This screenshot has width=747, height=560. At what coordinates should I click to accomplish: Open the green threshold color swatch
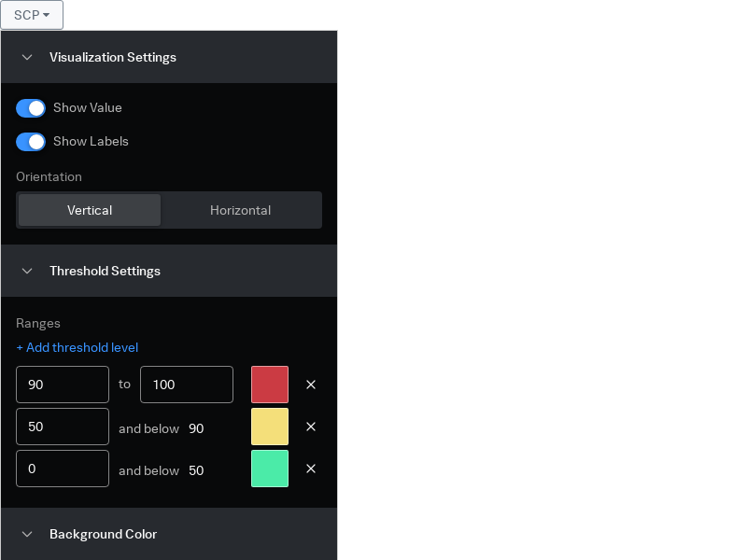click(270, 469)
